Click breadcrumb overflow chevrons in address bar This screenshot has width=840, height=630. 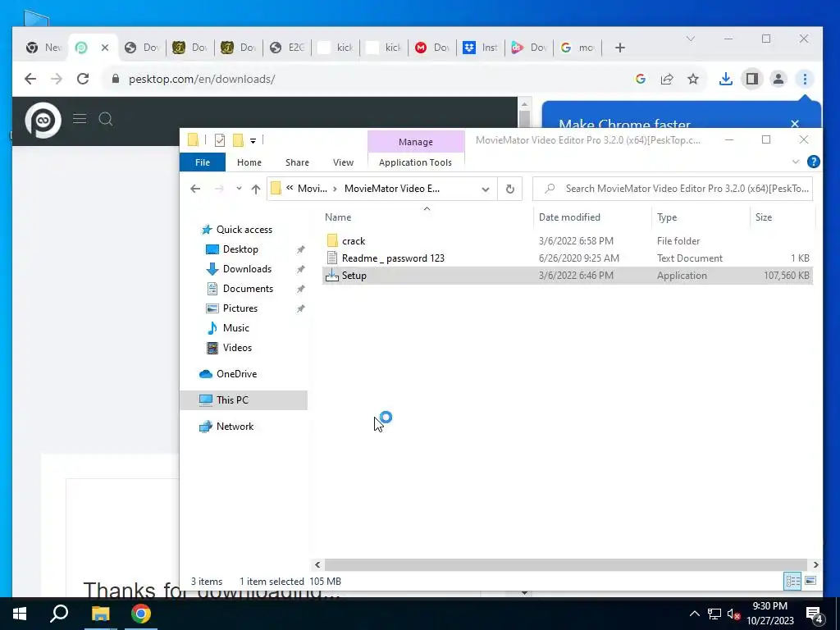coord(290,188)
